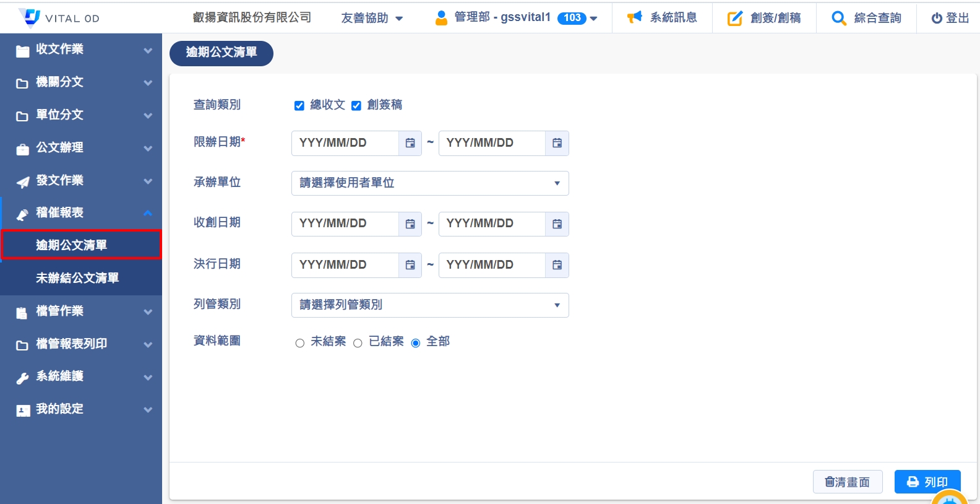980x504 pixels.
Task: Open the 列管類別 dropdown
Action: point(429,305)
